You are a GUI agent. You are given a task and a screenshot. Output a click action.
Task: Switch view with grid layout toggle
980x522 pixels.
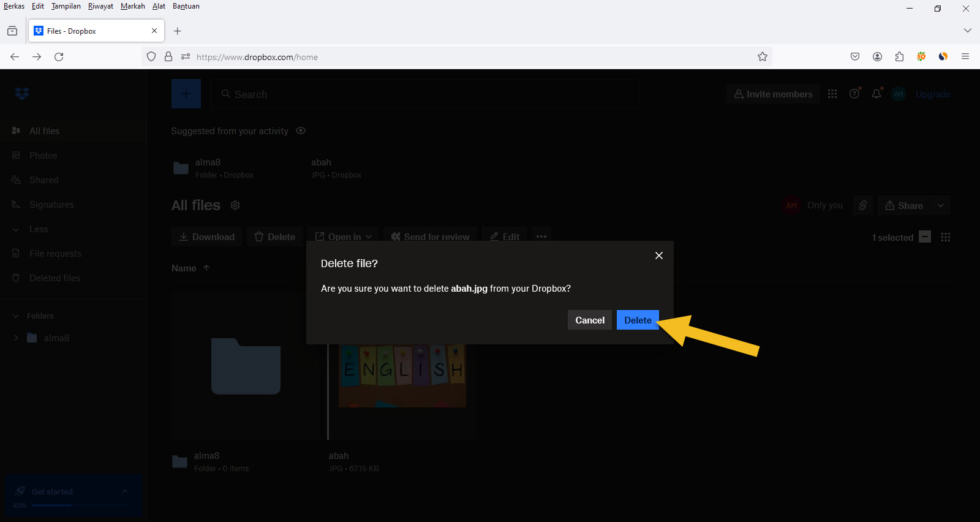[946, 237]
